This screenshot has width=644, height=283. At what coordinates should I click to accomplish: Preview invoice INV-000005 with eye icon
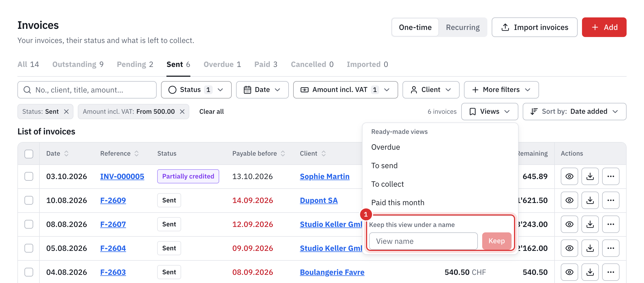point(569,176)
